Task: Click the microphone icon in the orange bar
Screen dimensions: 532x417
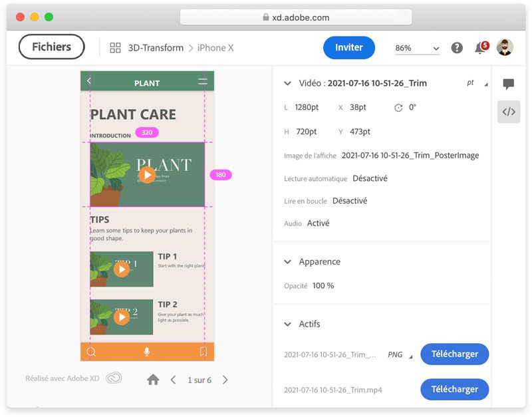Action: point(146,352)
